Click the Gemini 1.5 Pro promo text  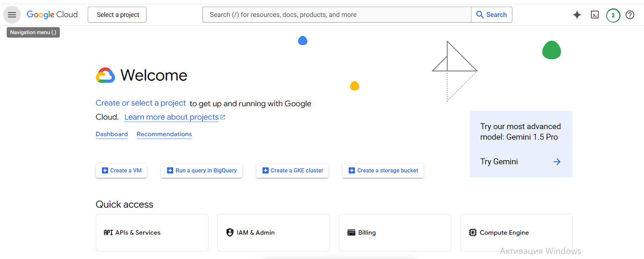520,132
